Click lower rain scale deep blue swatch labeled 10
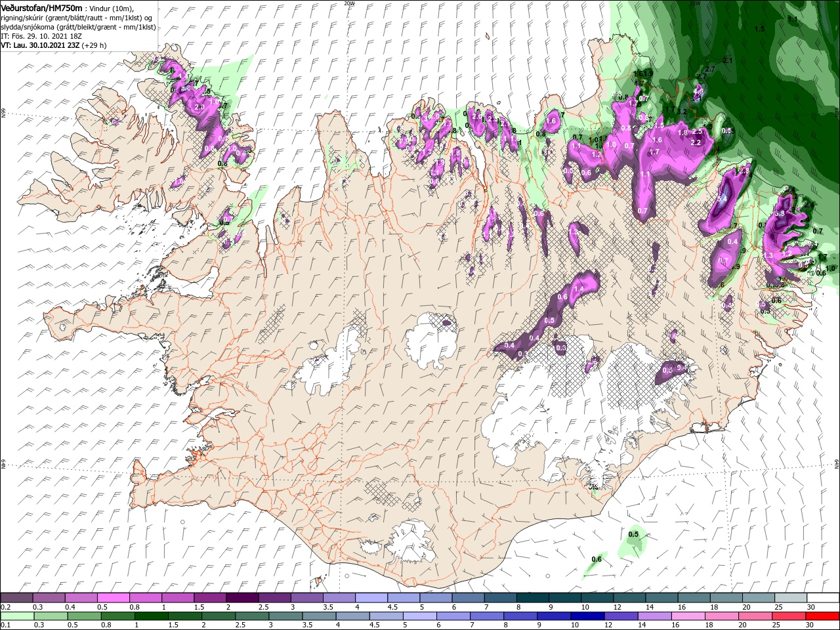The height and width of the screenshot is (630, 840). coord(587,616)
